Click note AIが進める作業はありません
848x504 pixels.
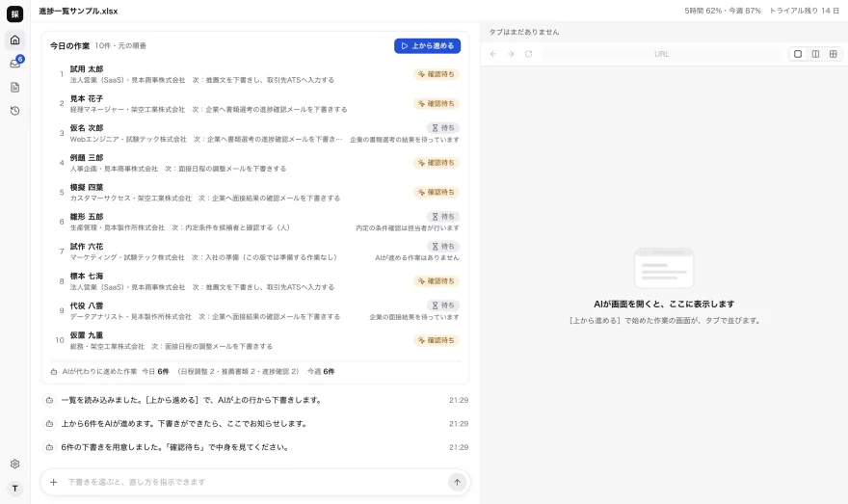point(417,258)
